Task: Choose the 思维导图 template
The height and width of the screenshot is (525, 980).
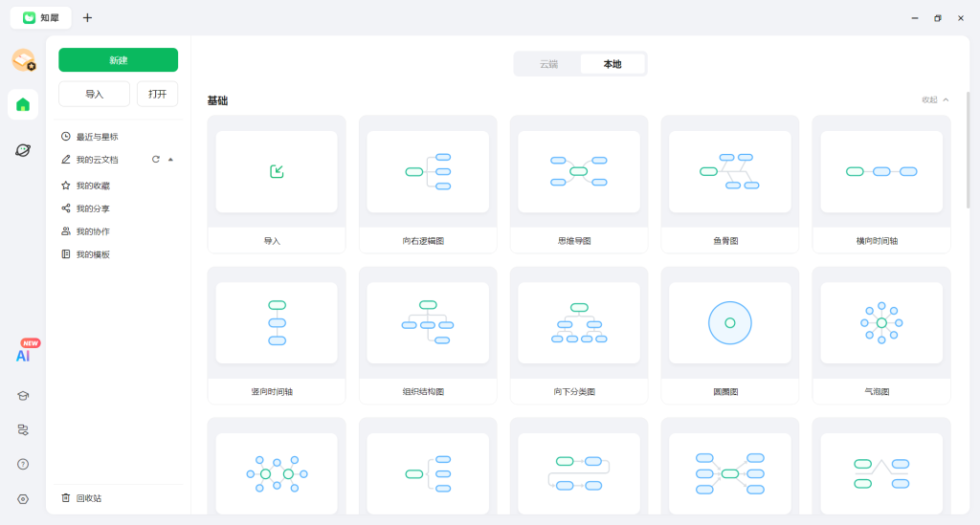Action: click(579, 185)
